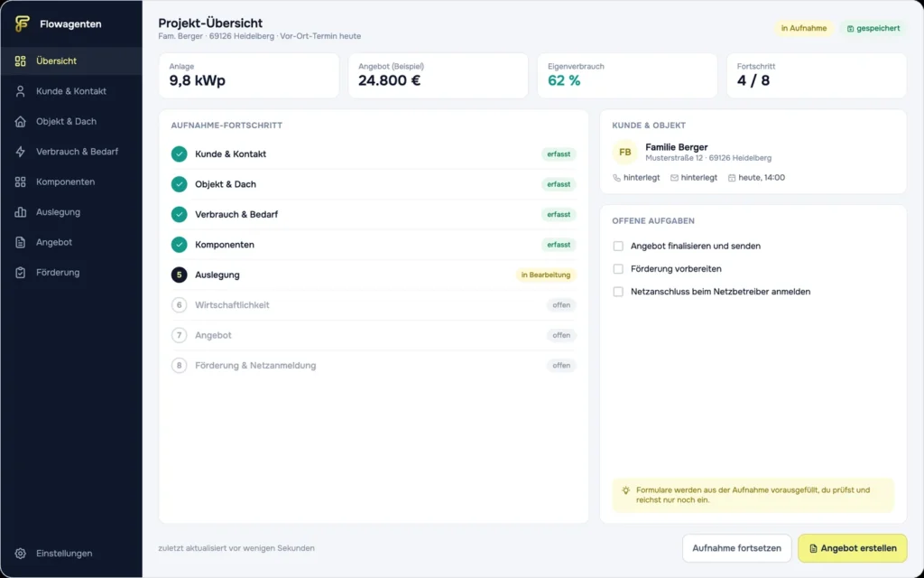Click the green checkmark of Komponenten step

coord(180,244)
